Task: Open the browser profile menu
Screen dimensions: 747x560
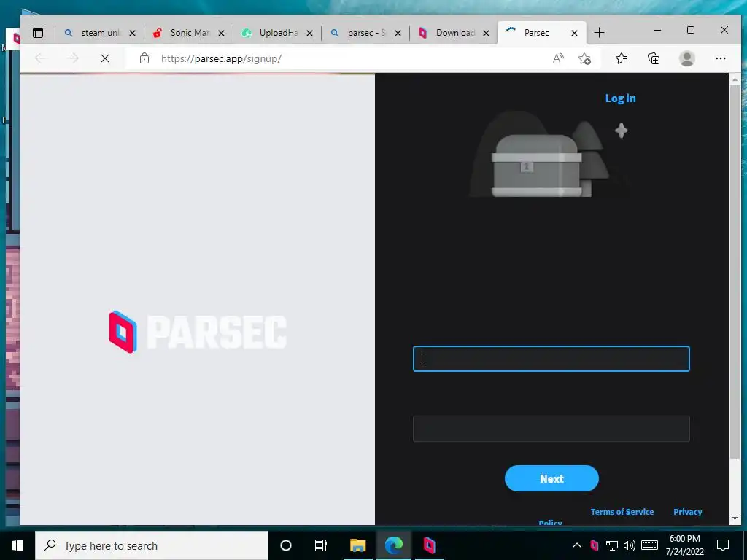Action: click(x=687, y=58)
